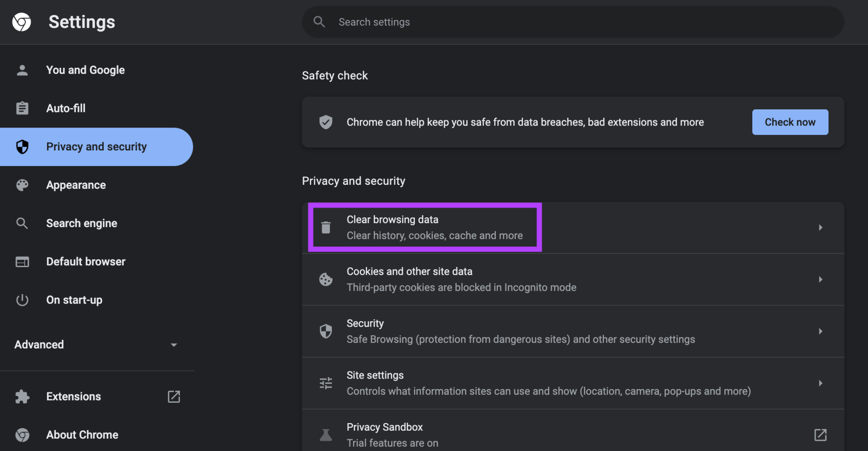Open Security settings using right chevron
The width and height of the screenshot is (868, 451).
(x=821, y=331)
